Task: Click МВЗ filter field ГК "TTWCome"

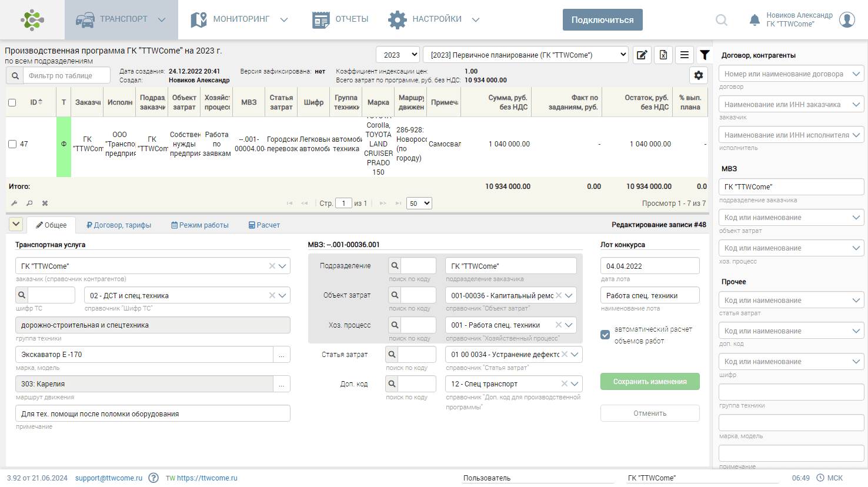Action: click(x=792, y=186)
